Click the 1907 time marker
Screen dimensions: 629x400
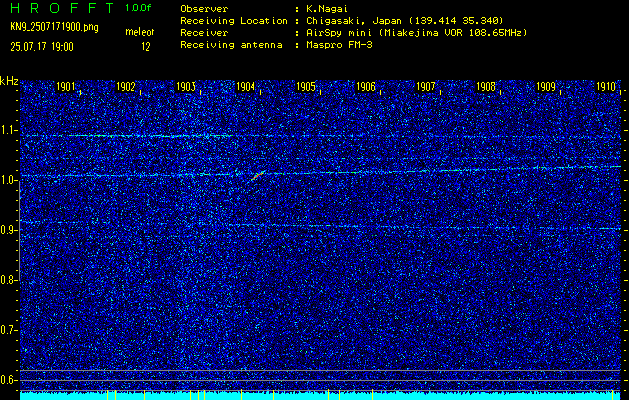pos(426,87)
